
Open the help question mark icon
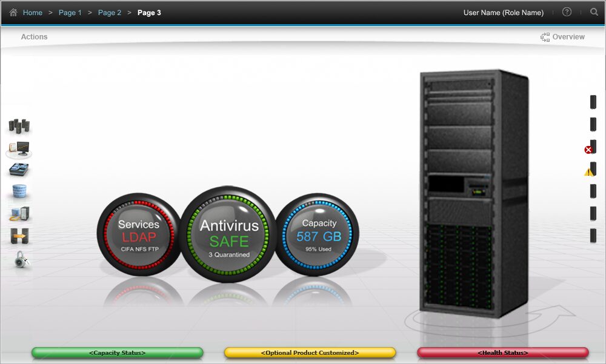tap(567, 12)
